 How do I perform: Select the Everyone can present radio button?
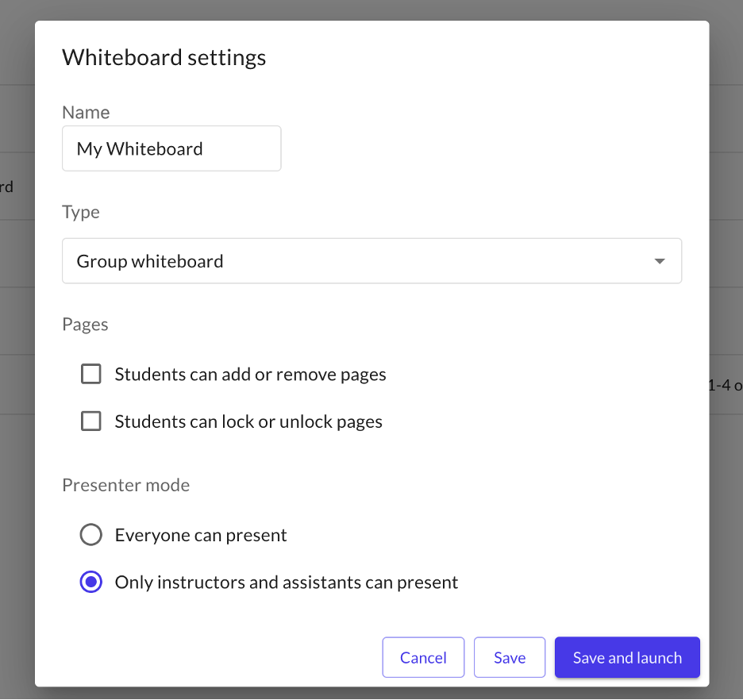(91, 535)
